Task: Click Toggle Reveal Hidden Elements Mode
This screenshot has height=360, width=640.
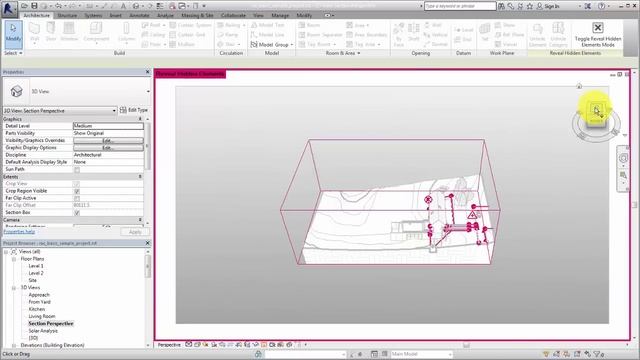Action: pyautogui.click(x=598, y=34)
